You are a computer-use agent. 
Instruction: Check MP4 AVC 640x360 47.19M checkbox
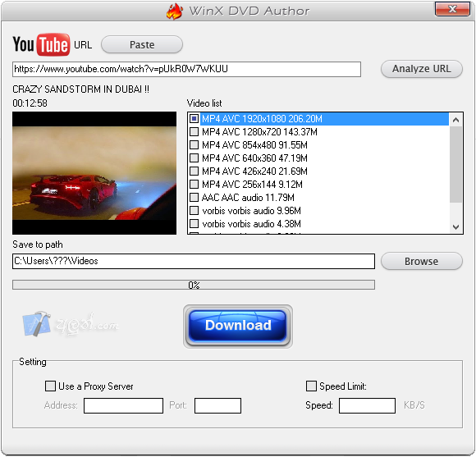(x=195, y=158)
